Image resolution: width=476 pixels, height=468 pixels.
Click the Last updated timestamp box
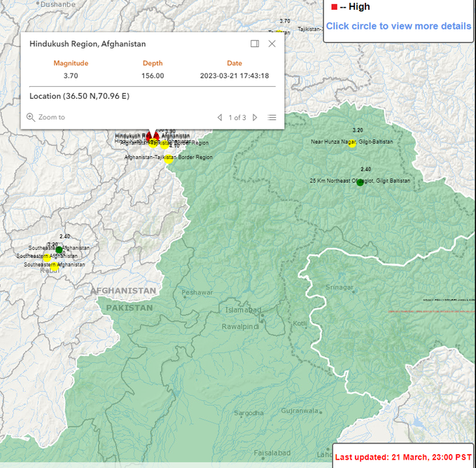(x=403, y=457)
